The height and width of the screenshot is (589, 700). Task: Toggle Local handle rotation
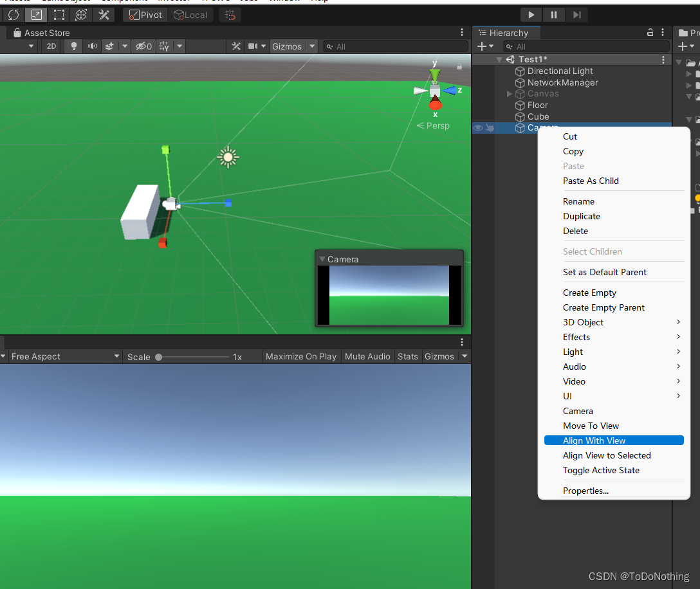(190, 15)
